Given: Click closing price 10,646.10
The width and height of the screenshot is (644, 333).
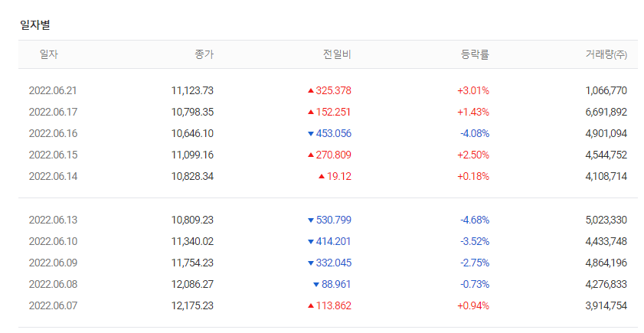Looking at the screenshot, I should tap(192, 133).
